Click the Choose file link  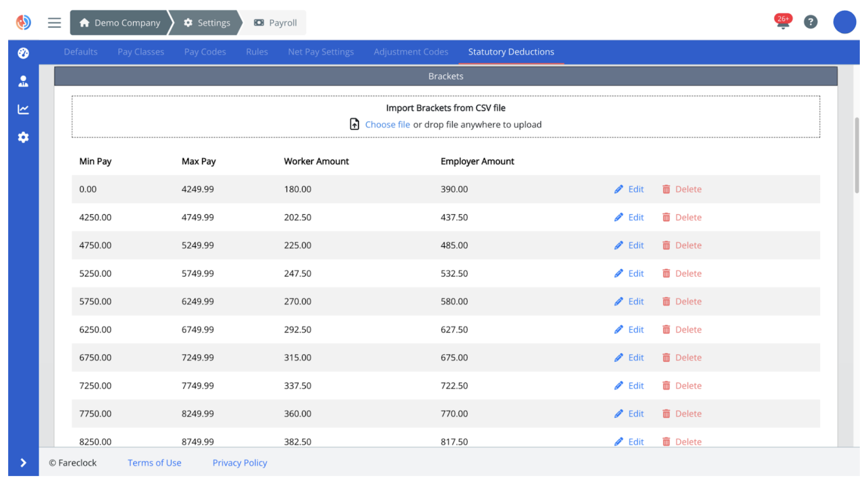[x=387, y=124]
